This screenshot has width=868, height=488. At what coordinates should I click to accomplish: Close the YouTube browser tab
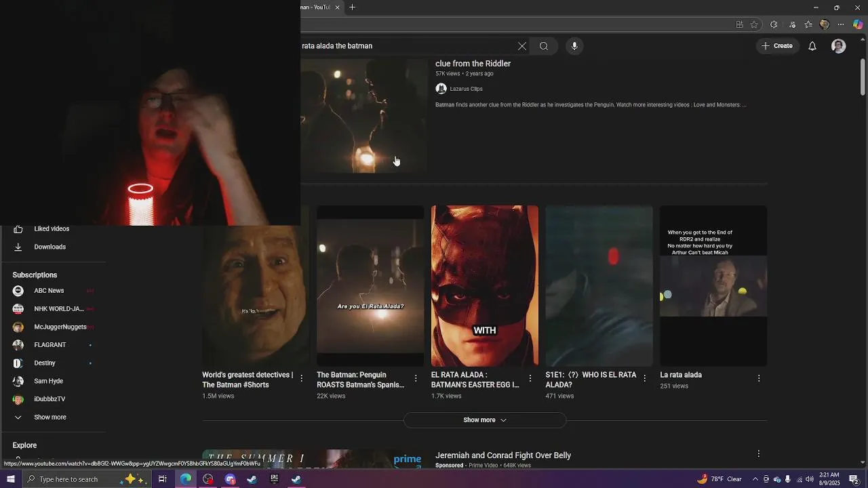coord(337,7)
